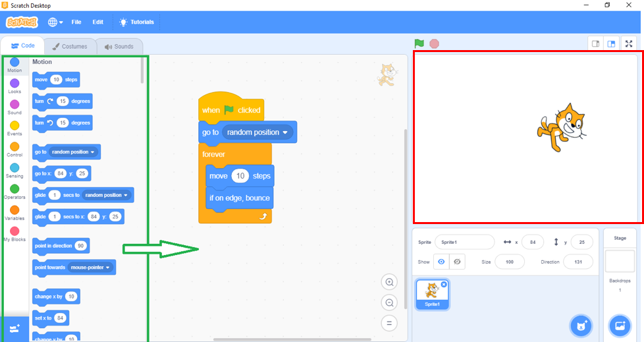Expand mouse-pointer dropdown in point towards block
Image resolution: width=644 pixels, height=342 pixels.
107,268
